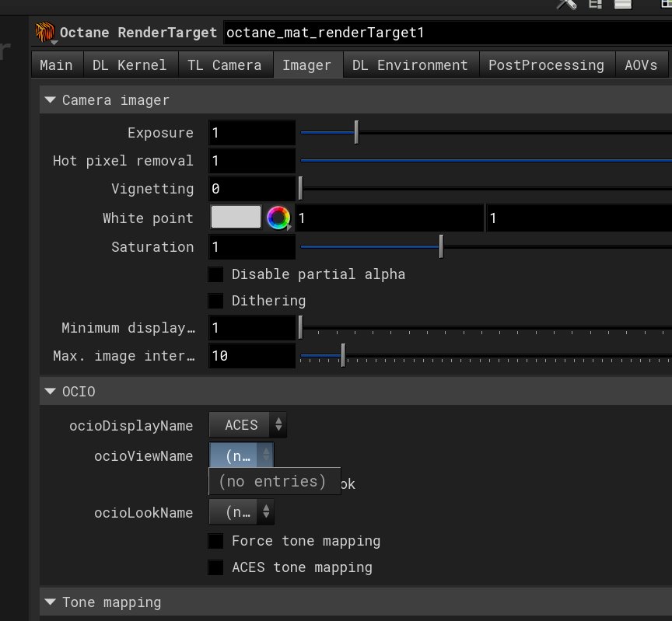Collapse the Camera imager section
This screenshot has height=621, width=672.
point(51,99)
